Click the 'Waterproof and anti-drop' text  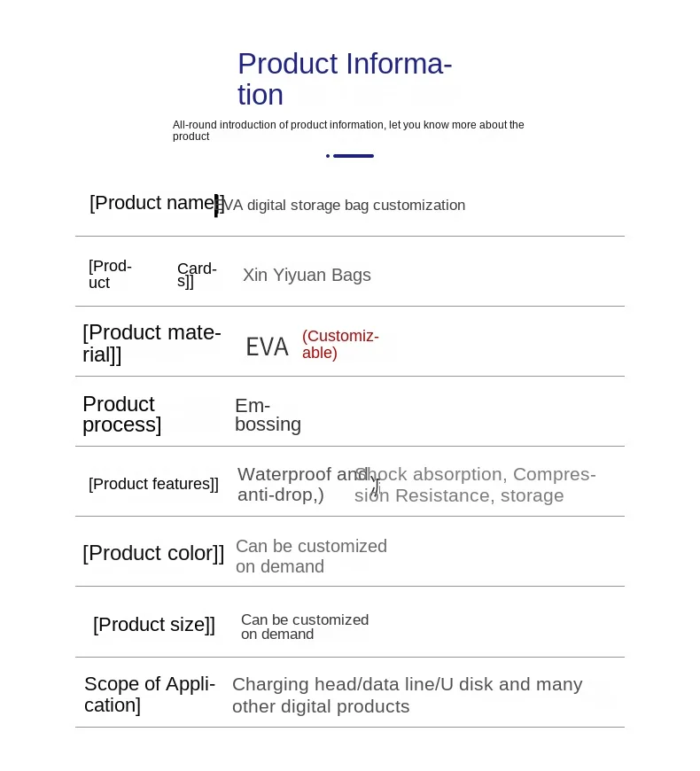pos(292,484)
